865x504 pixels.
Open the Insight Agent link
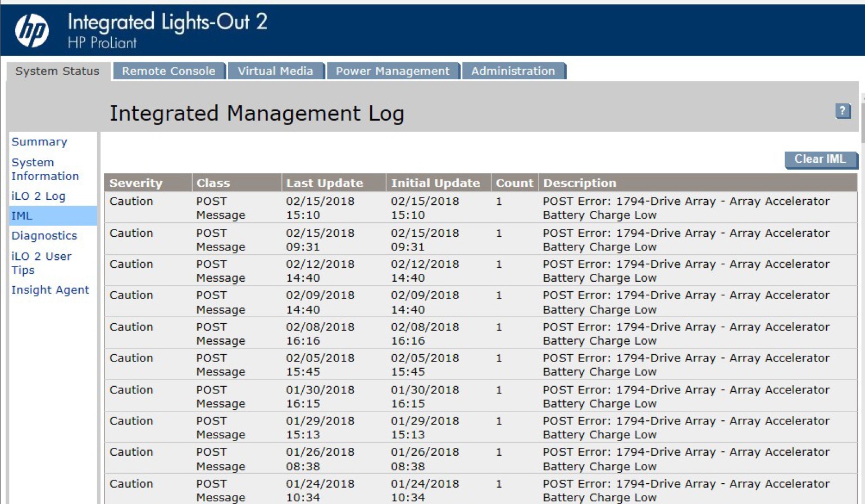pos(50,290)
